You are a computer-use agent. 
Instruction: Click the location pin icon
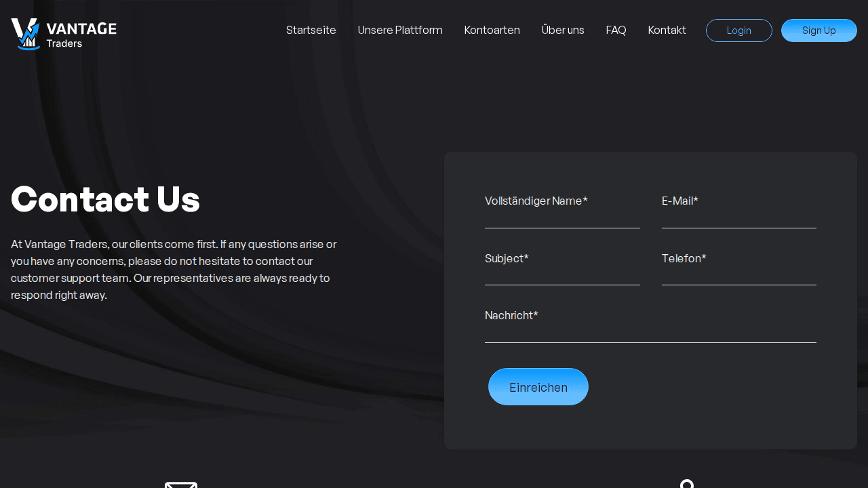687,484
